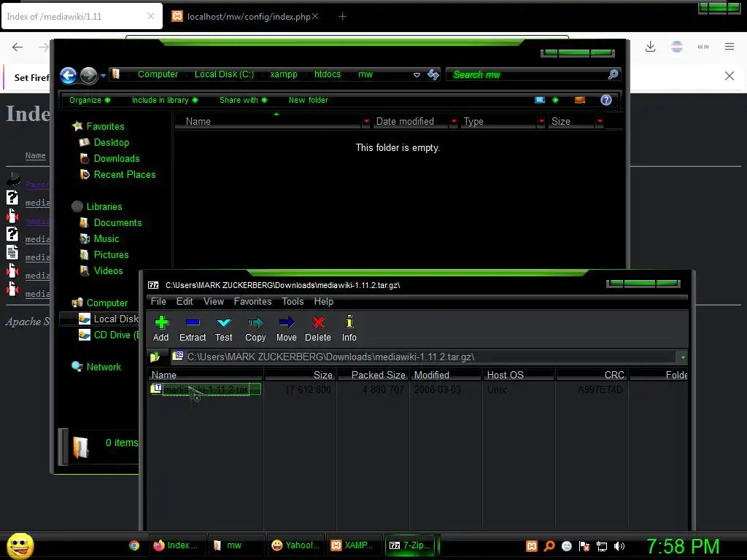
Task: Open the Edit menu in 7-Zip
Action: (185, 301)
